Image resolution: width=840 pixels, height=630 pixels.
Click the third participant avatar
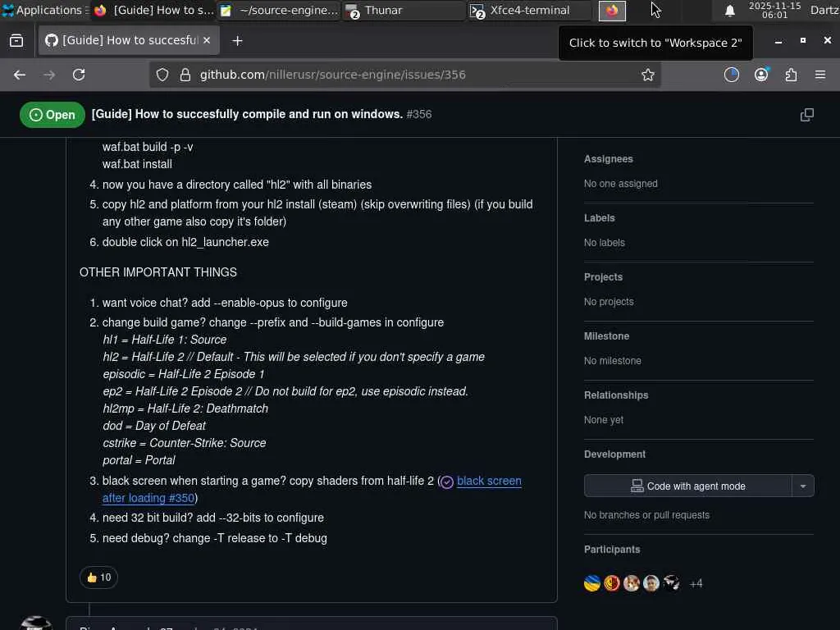[x=632, y=583]
